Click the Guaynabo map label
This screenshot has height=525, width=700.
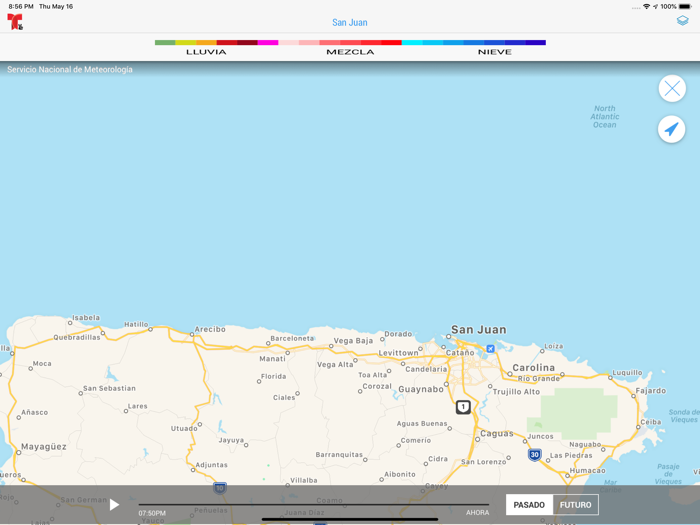pyautogui.click(x=421, y=389)
